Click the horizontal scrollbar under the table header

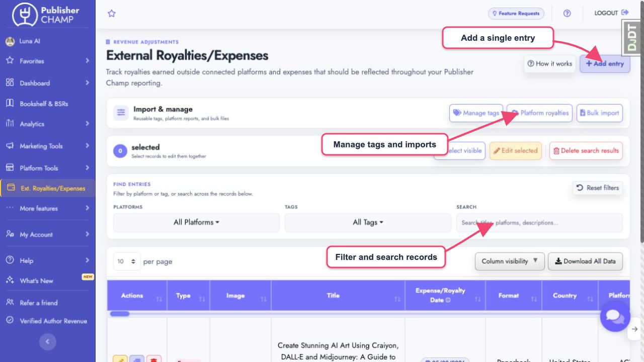pyautogui.click(x=120, y=314)
